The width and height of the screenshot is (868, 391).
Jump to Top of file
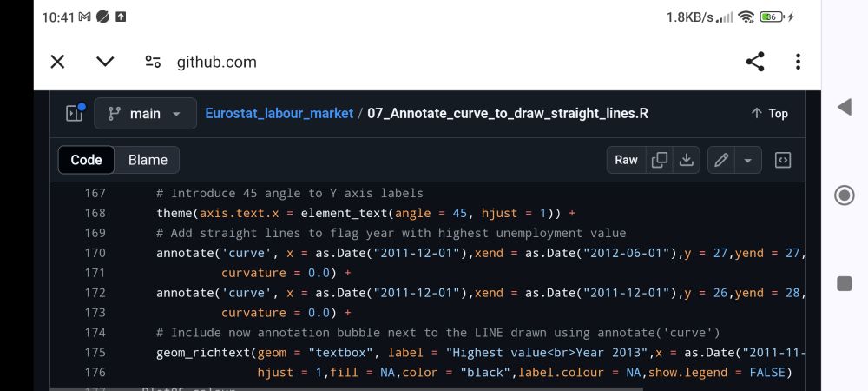[x=769, y=114]
